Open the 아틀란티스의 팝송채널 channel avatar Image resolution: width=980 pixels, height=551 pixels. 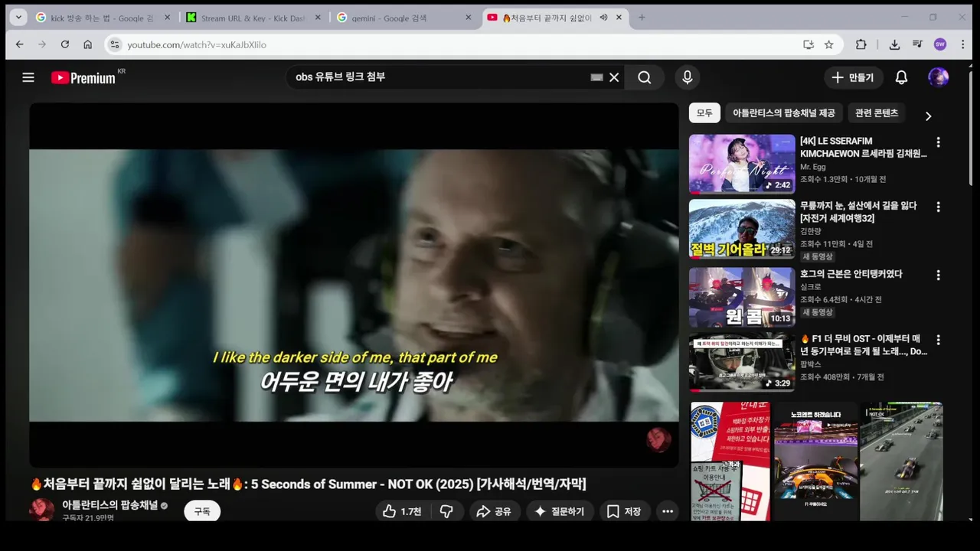(41, 510)
